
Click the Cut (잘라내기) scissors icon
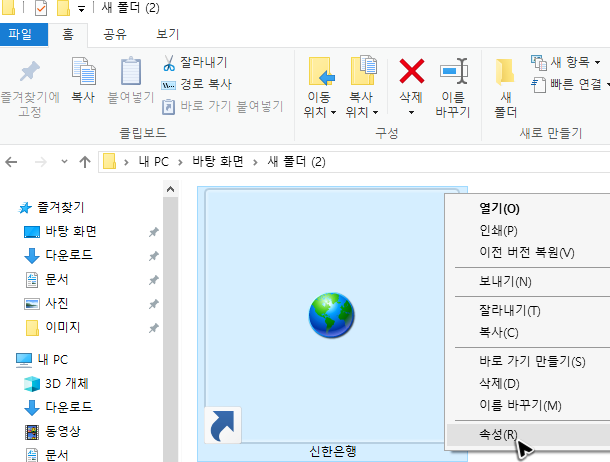click(x=169, y=63)
